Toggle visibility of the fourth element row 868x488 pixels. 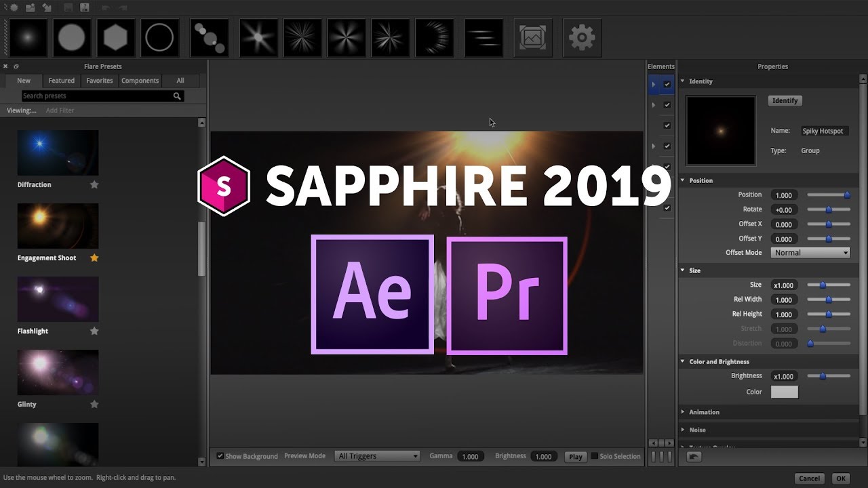coord(667,146)
